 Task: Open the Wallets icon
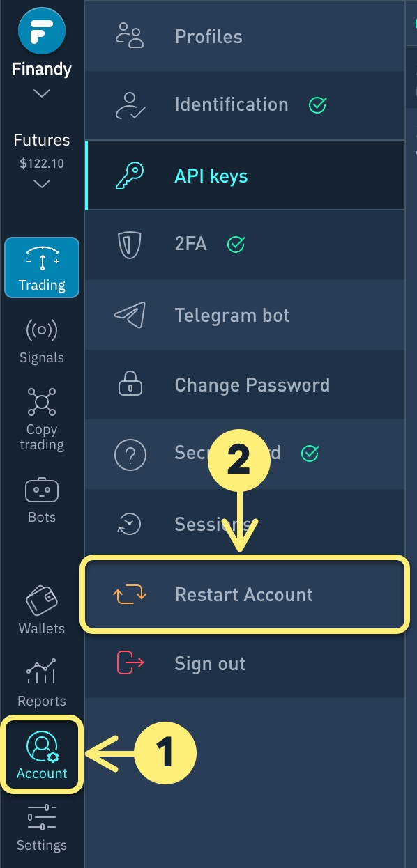pyautogui.click(x=42, y=598)
